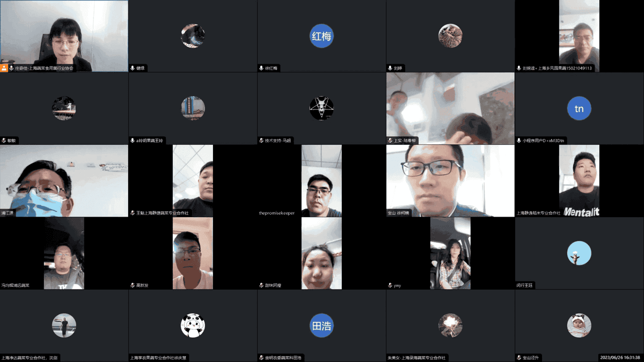The height and width of the screenshot is (362, 644).
Task: Click the mic icon beside 技术支持-马超
Action: click(261, 141)
